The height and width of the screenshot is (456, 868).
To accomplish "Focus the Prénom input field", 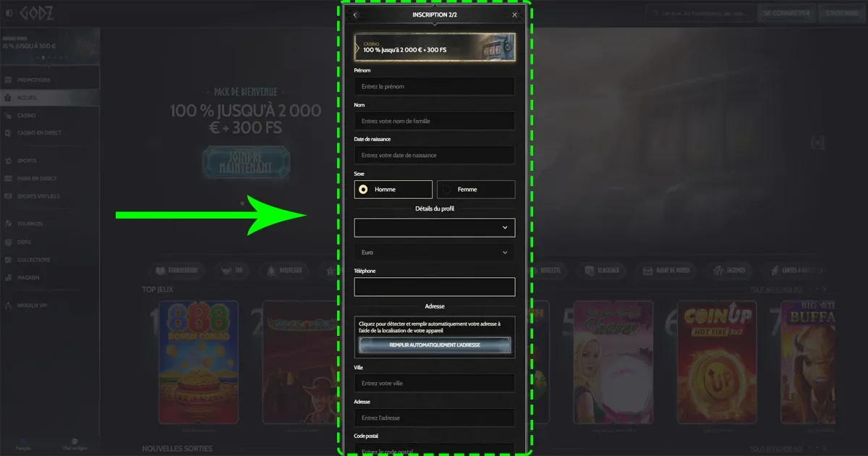I will (x=435, y=86).
